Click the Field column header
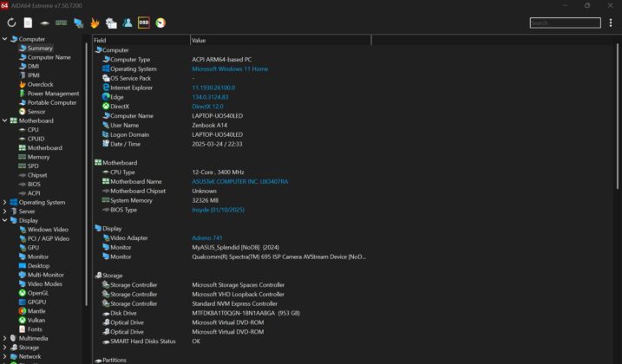Screen dimensions: 622x364 [x=141, y=40]
